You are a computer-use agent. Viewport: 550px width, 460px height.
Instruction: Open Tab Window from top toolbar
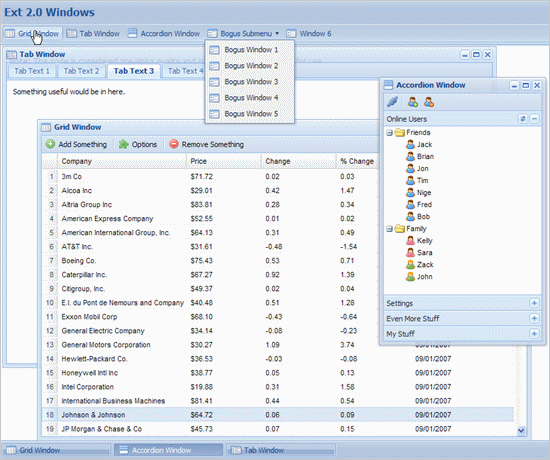click(x=93, y=34)
